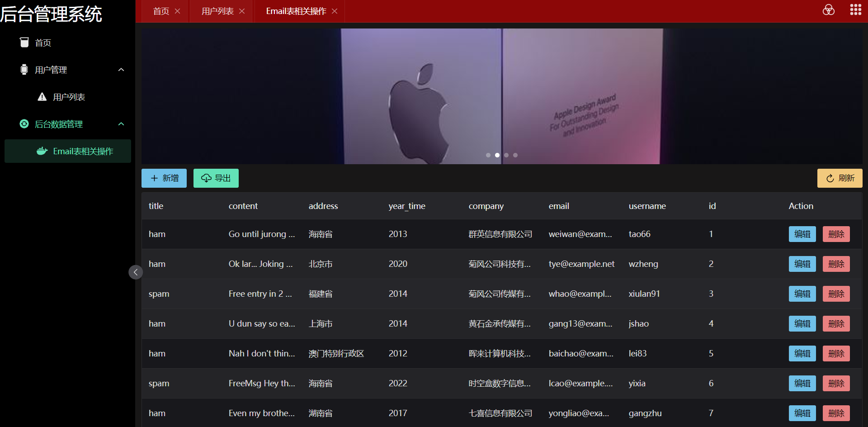Open the theme color circles icon
The image size is (868, 427).
click(x=829, y=10)
